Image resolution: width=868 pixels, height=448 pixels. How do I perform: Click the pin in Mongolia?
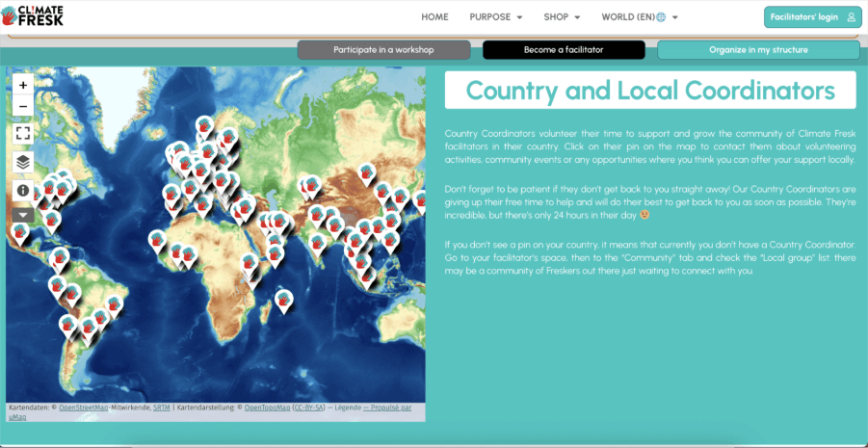point(366,172)
